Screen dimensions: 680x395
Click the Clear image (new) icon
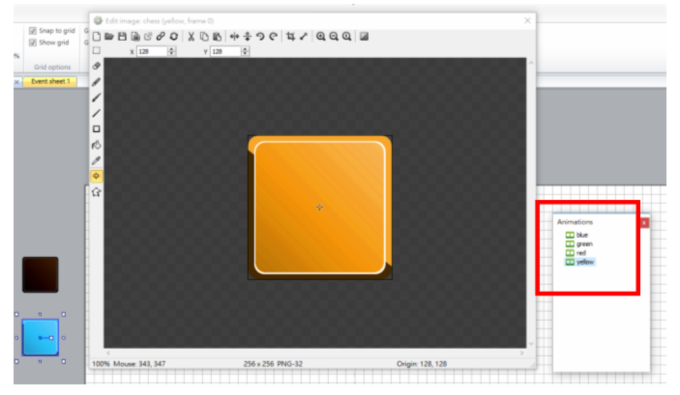[97, 36]
